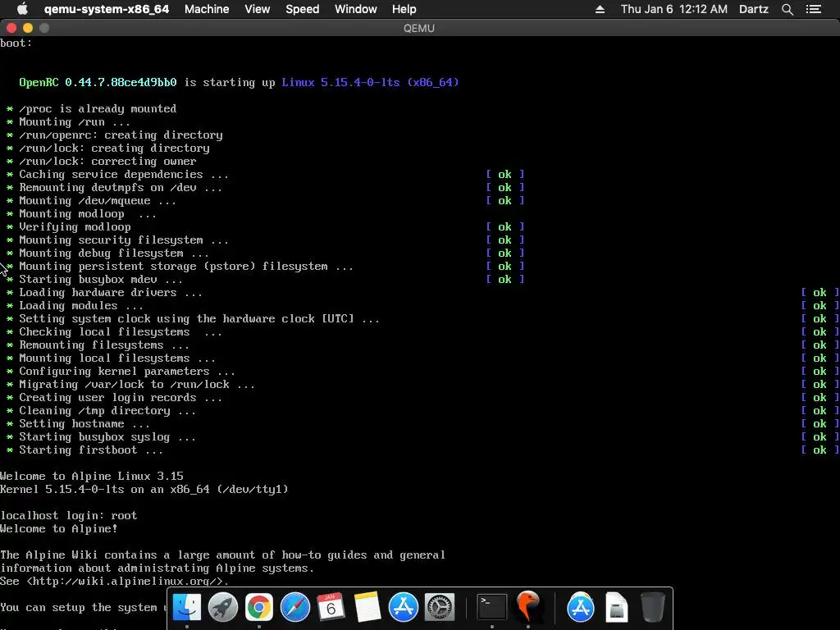
Task: Open the Apple menu
Action: pos(22,9)
